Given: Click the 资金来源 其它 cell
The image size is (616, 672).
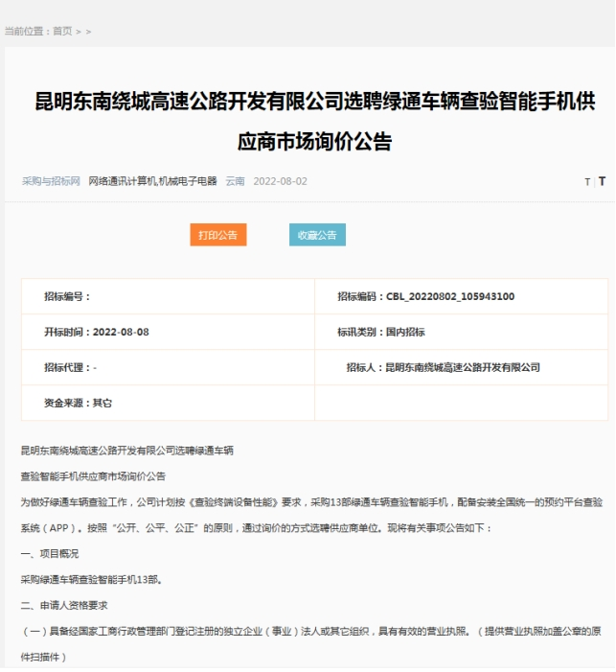Looking at the screenshot, I should tap(78, 403).
